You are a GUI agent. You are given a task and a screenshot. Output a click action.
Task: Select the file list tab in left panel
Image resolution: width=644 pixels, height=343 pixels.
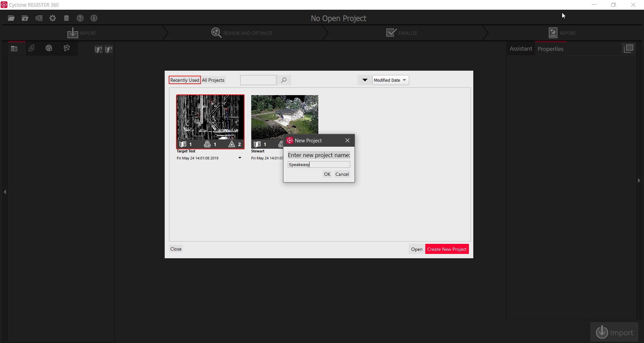[x=14, y=49]
